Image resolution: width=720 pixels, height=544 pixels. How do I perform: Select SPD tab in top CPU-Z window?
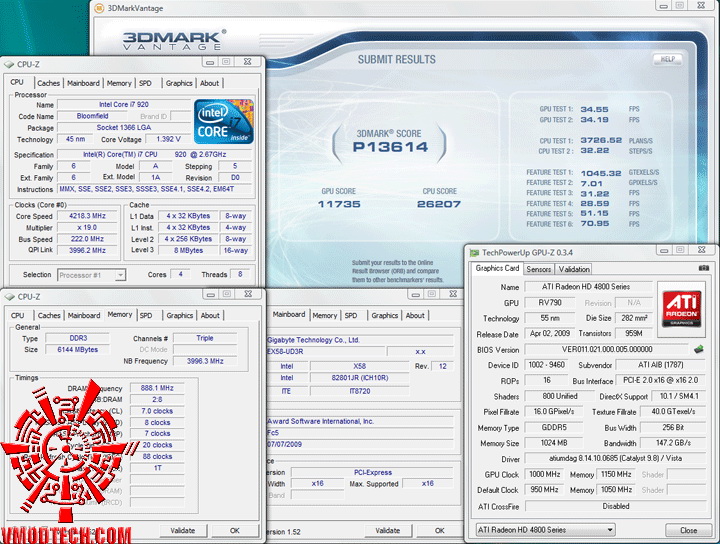145,83
